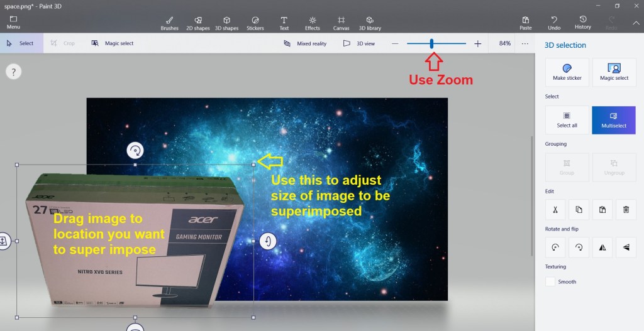The height and width of the screenshot is (331, 644).
Task: Click the 84% zoom percentage field
Action: (504, 43)
